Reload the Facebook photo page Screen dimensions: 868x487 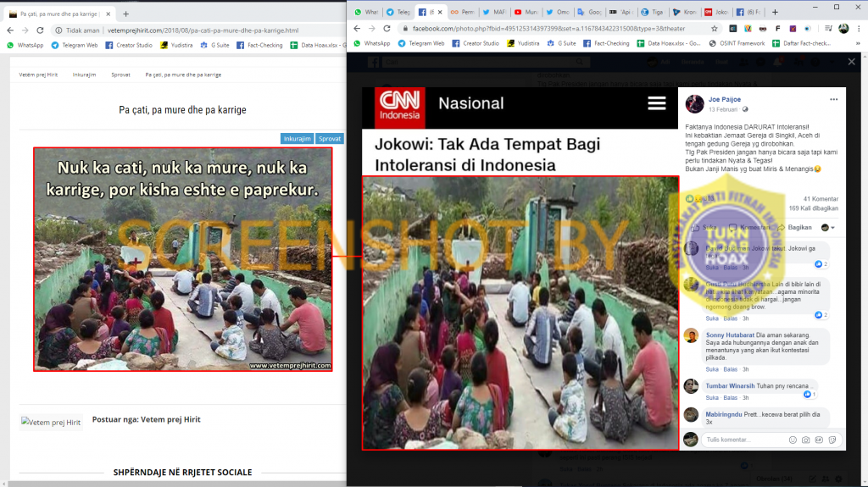387,28
